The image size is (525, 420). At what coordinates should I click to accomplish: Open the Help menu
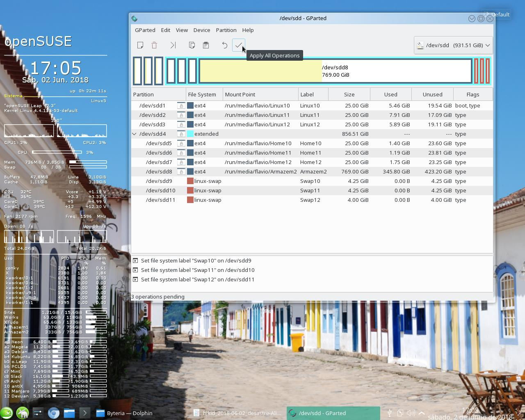coord(248,30)
